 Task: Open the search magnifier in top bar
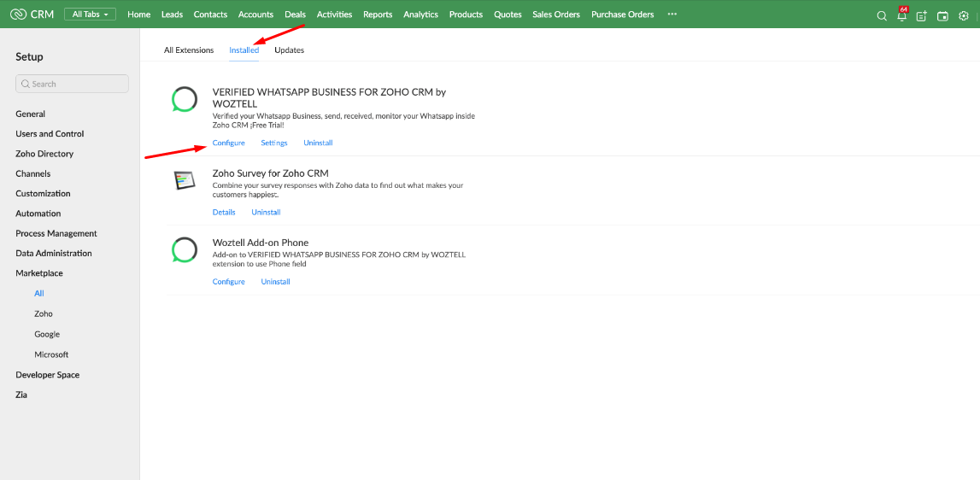882,16
